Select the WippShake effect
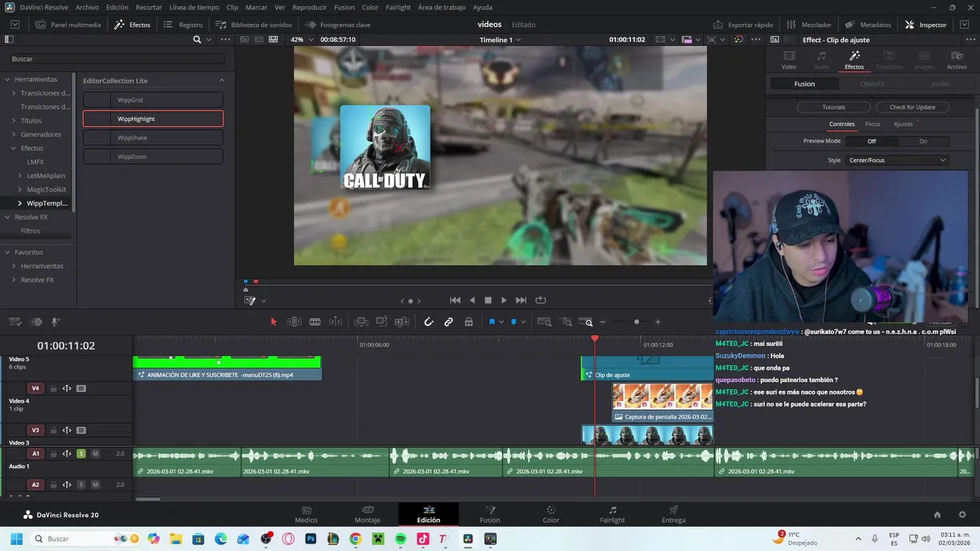This screenshot has width=980, height=551. 153,138
